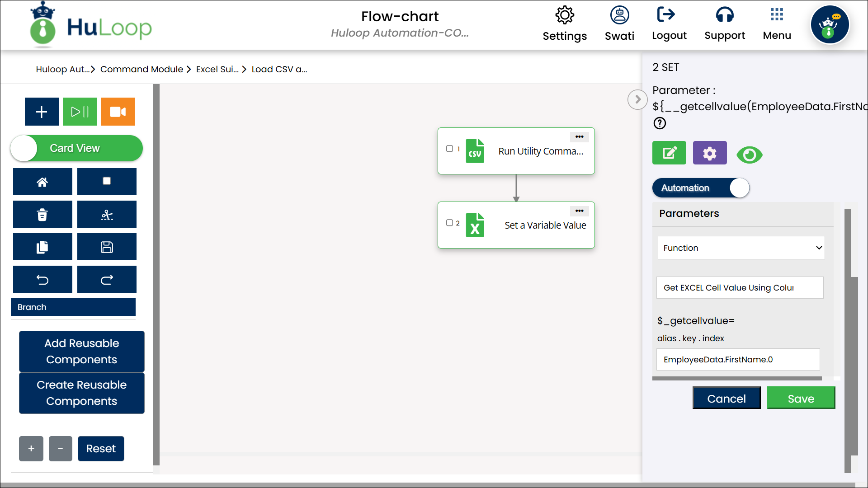Click the EmployeeData.FirstName.0 input field
The height and width of the screenshot is (488, 868).
point(738,360)
